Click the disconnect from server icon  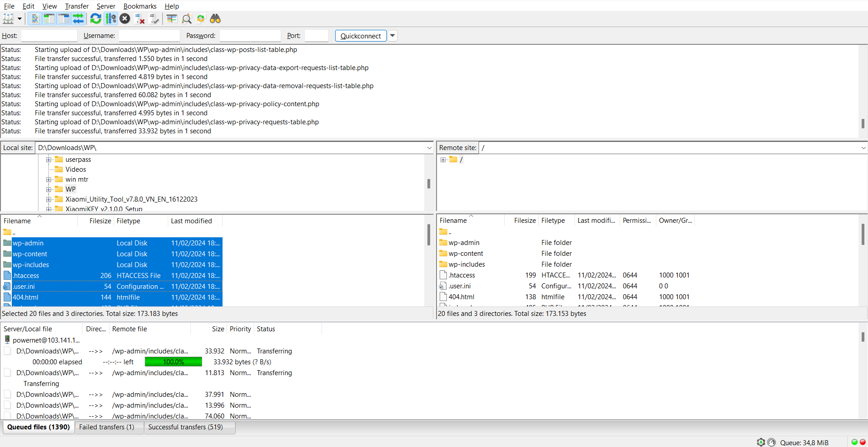click(x=140, y=19)
